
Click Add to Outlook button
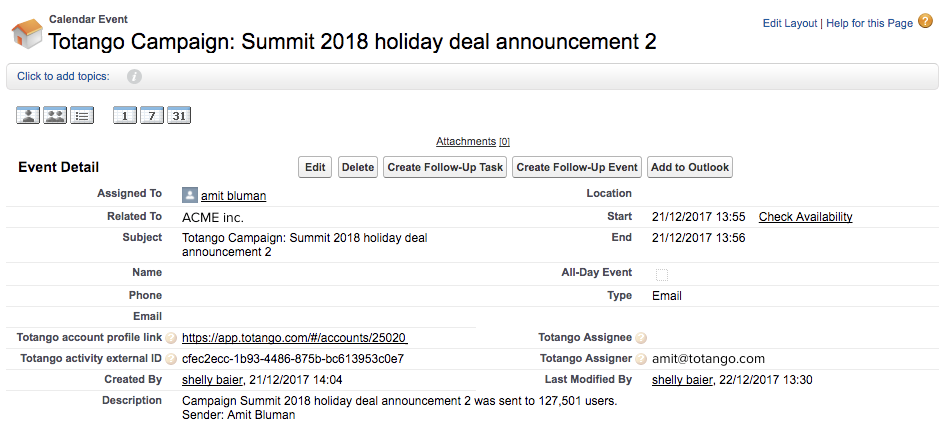click(690, 167)
